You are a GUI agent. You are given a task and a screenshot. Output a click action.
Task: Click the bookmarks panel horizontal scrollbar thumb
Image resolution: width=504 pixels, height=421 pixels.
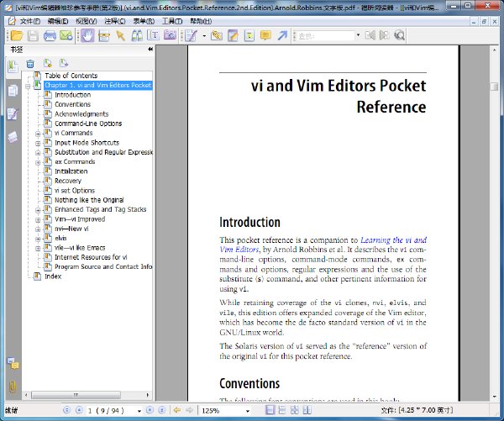(76, 395)
